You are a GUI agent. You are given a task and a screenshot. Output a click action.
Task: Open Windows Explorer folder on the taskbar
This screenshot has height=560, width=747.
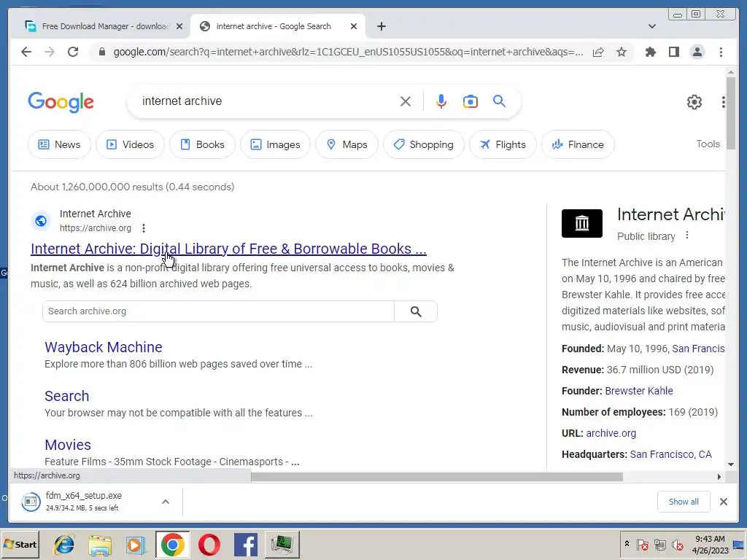[100, 544]
